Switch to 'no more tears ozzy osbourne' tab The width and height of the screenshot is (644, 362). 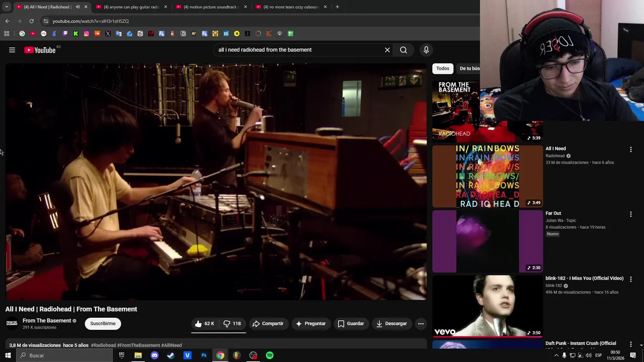pyautogui.click(x=291, y=7)
